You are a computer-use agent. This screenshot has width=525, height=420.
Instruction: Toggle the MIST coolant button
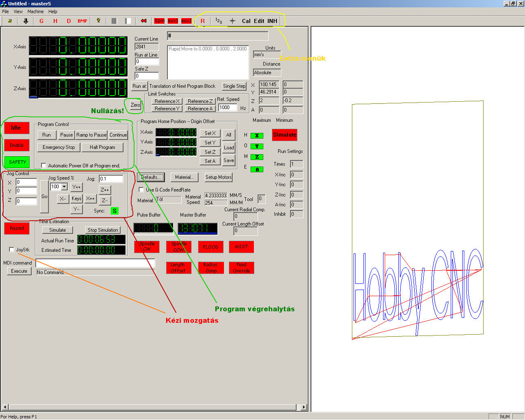[x=241, y=247]
